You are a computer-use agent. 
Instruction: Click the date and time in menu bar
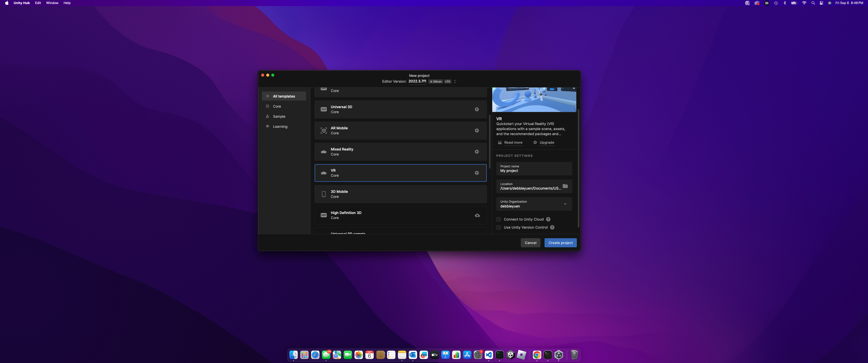(x=849, y=3)
